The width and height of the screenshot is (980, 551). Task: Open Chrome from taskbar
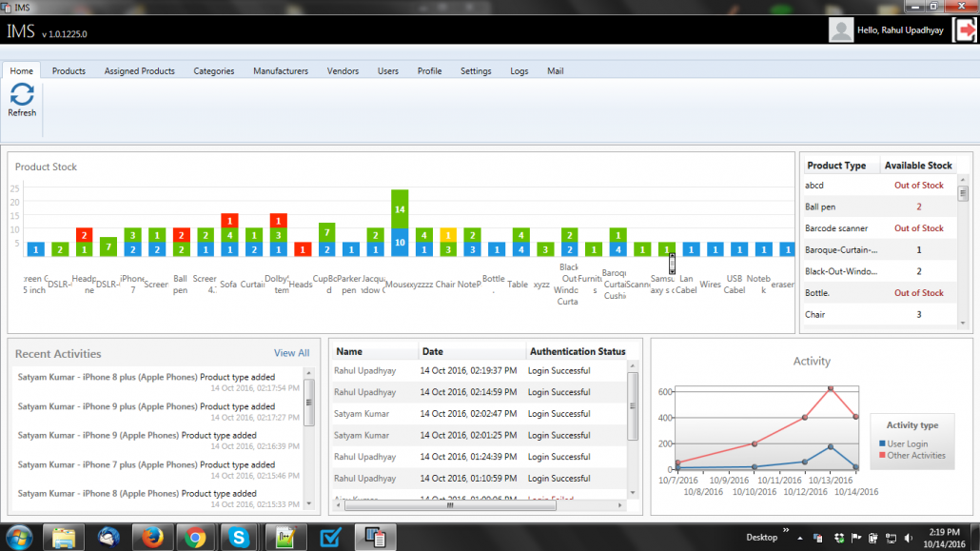point(195,538)
